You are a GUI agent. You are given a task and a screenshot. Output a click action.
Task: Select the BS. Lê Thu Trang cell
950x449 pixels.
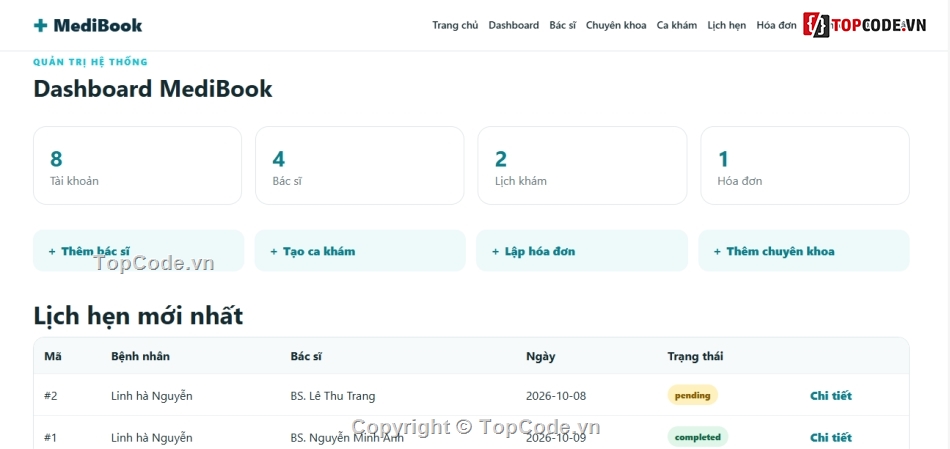[333, 396]
